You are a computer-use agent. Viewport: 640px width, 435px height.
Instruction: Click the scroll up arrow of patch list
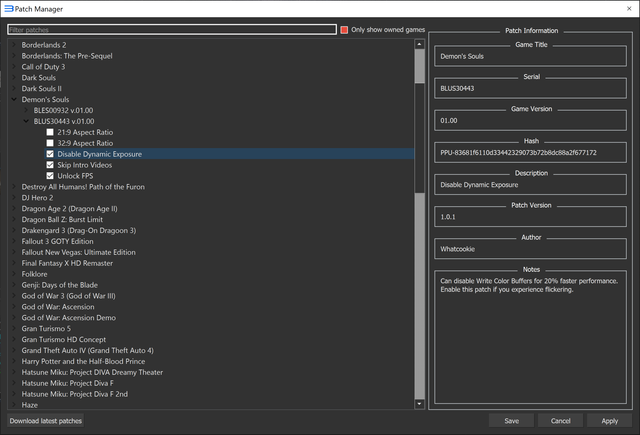tap(420, 44)
